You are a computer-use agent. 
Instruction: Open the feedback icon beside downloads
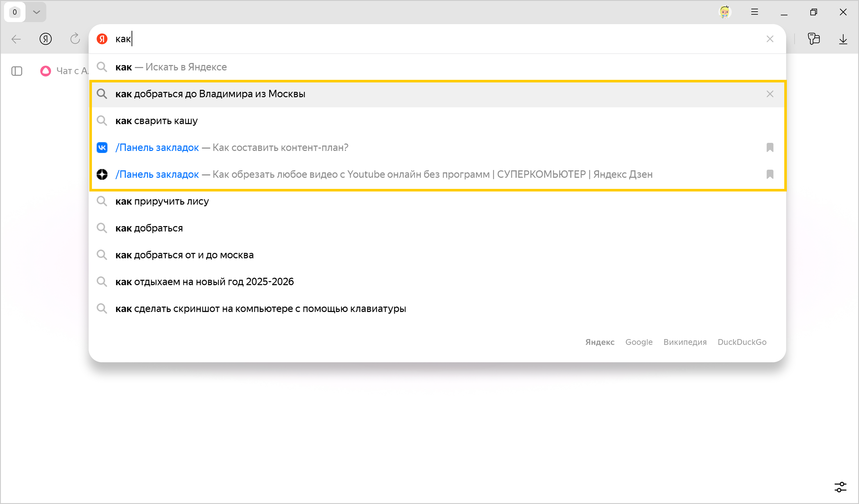click(813, 39)
